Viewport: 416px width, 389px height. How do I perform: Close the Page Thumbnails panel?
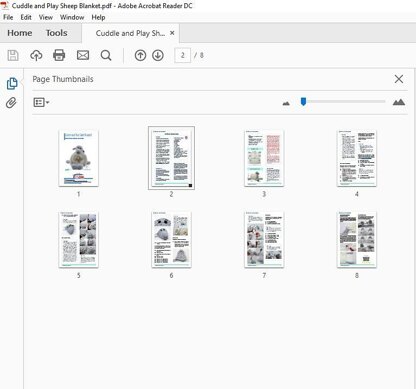click(399, 79)
